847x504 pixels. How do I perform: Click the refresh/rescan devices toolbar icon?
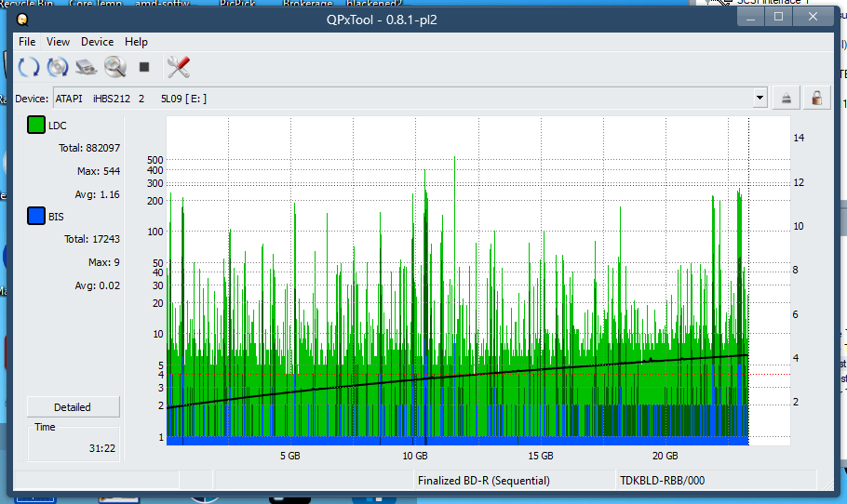click(29, 67)
